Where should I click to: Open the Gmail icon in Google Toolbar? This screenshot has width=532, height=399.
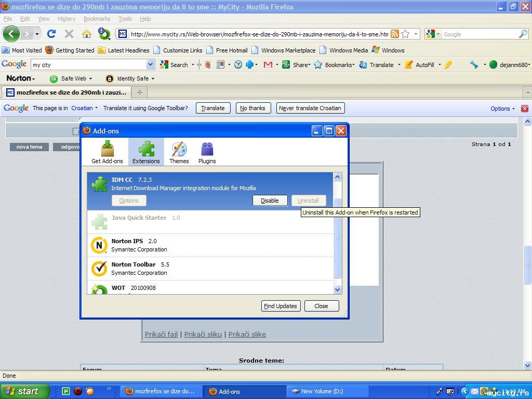pyautogui.click(x=268, y=64)
